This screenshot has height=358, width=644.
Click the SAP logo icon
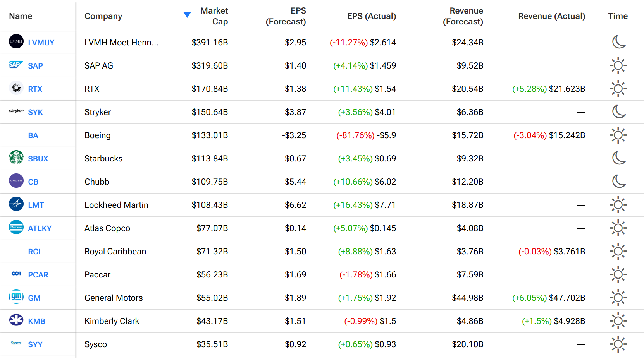click(16, 64)
